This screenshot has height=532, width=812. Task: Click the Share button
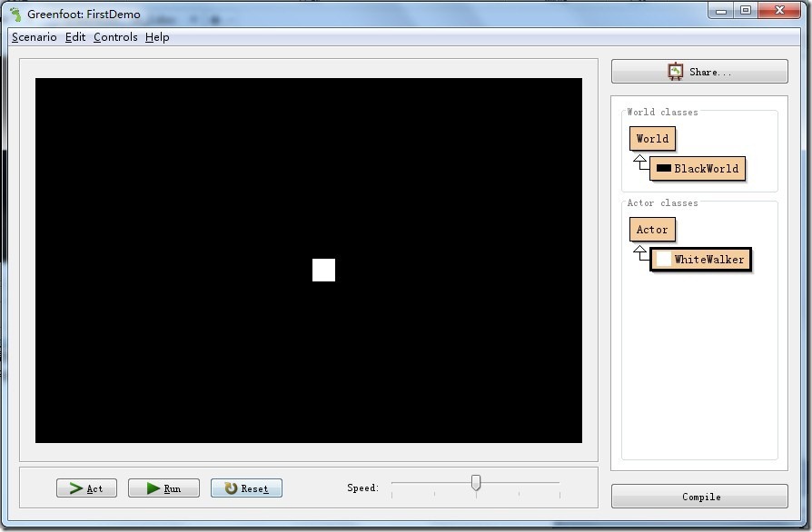pos(699,72)
